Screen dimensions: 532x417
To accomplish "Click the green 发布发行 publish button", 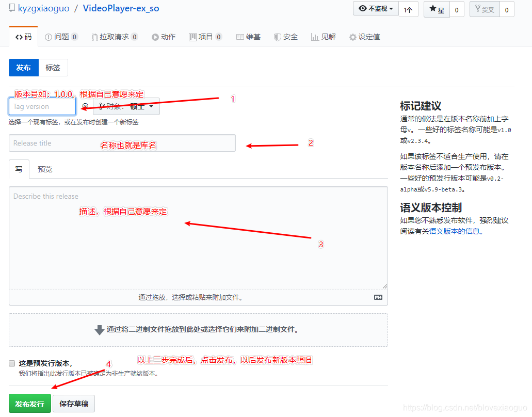I will [30, 404].
